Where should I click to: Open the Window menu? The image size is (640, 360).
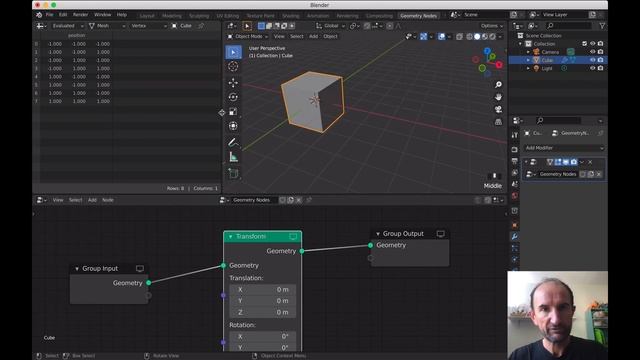coord(102,15)
